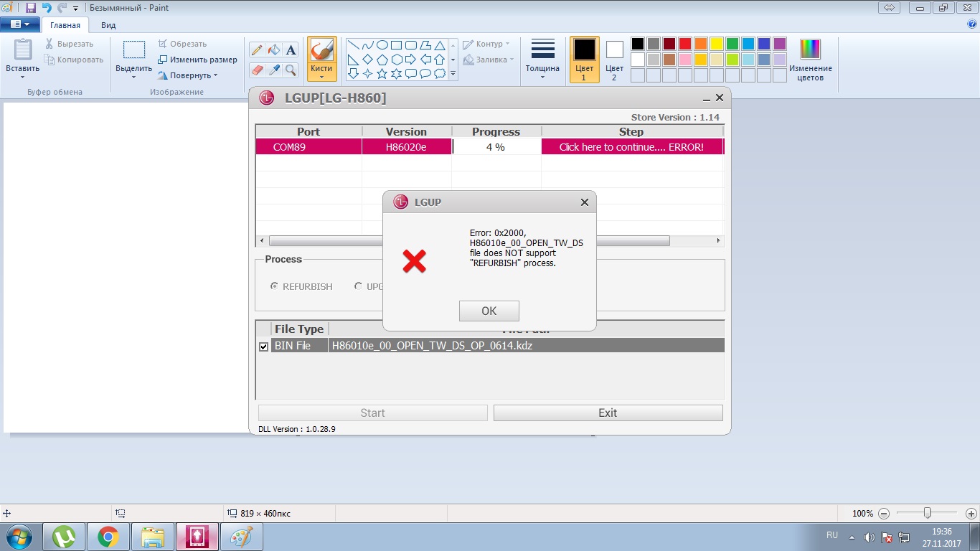Click the Undo arrow in Paint

(x=47, y=8)
